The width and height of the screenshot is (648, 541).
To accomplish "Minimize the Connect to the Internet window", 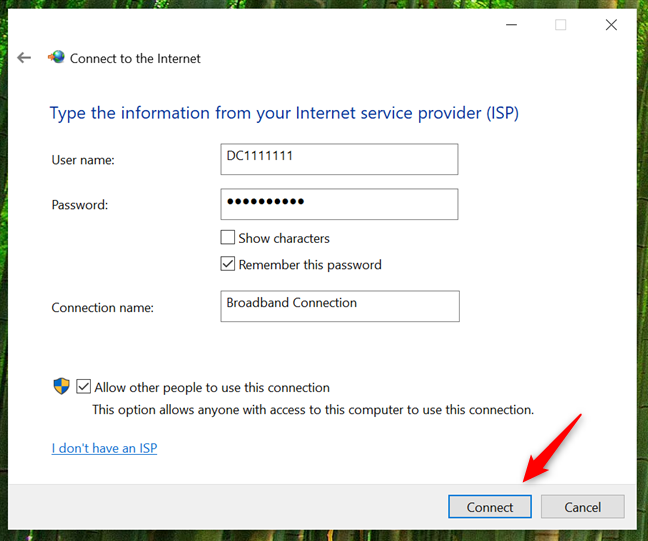I will tap(512, 25).
